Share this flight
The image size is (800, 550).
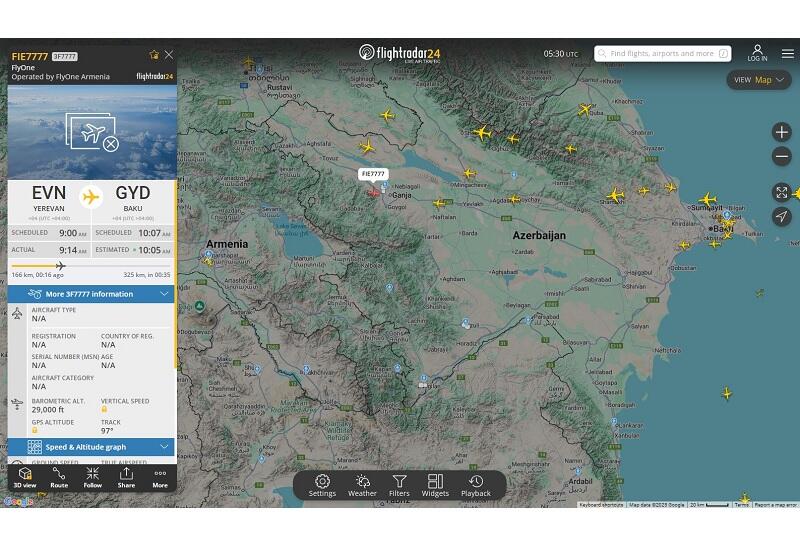tap(126, 478)
